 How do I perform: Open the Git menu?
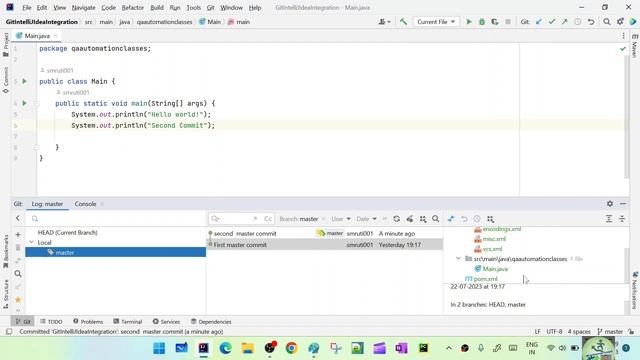(x=210, y=7)
